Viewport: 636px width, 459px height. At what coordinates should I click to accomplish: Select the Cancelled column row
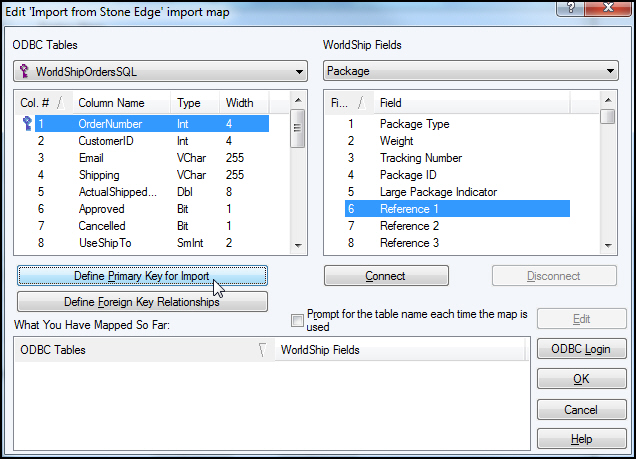[x=152, y=226]
